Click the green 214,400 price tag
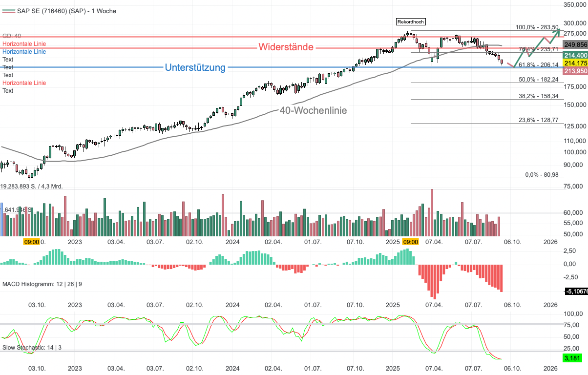The height and width of the screenshot is (375, 588). coord(575,55)
